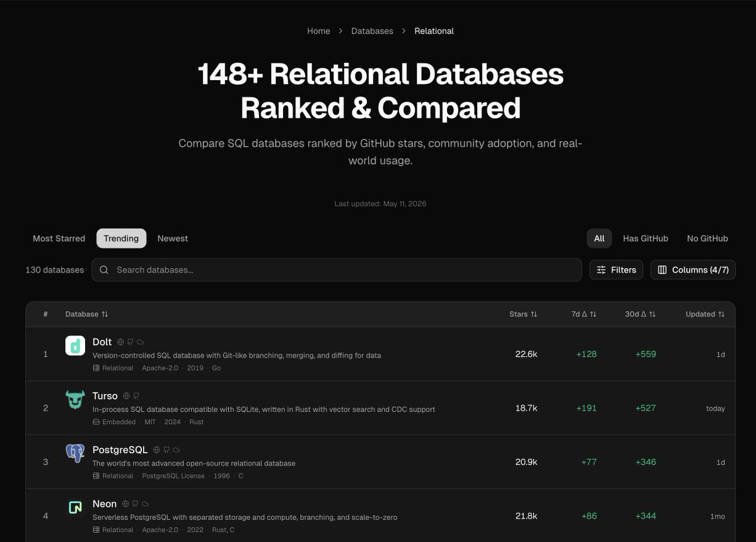
Task: Open Neon's GitHub repository icon
Action: coord(135,504)
